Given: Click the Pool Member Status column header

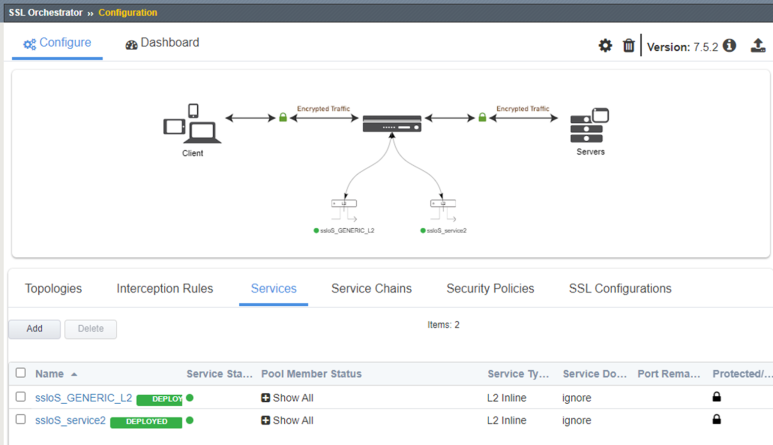Looking at the screenshot, I should [x=311, y=374].
